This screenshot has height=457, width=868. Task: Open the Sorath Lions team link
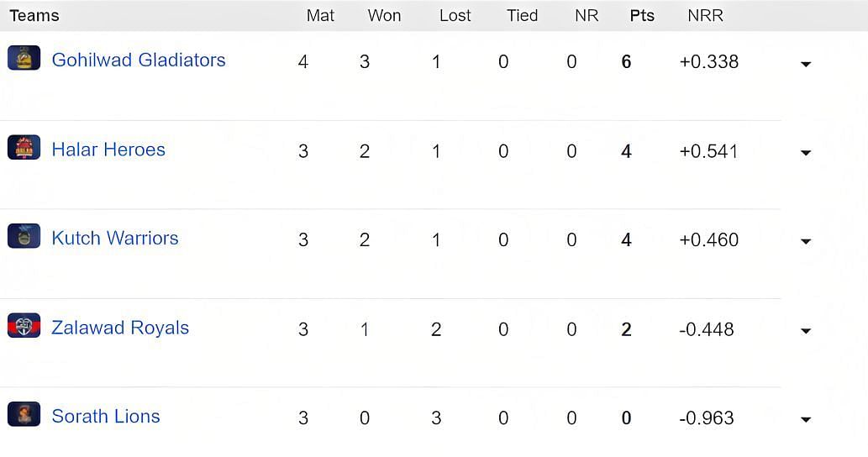point(106,416)
